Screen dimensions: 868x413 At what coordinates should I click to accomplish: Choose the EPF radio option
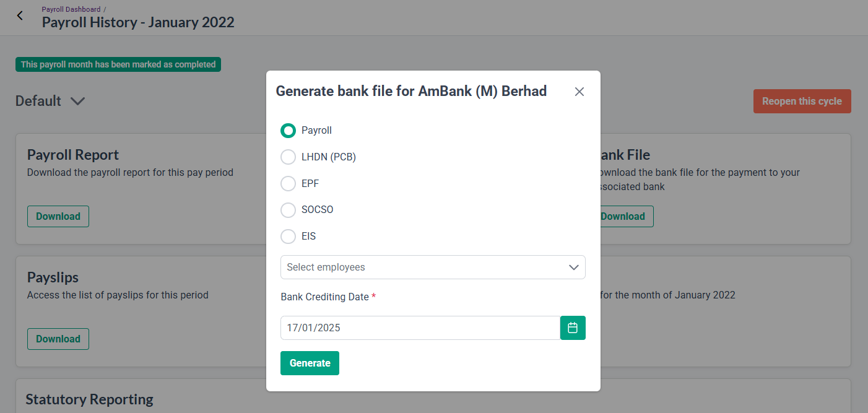pos(288,183)
